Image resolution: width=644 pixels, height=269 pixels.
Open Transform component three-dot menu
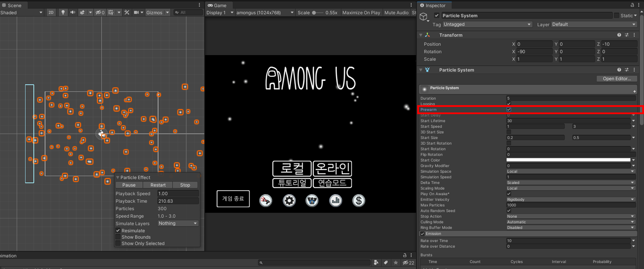634,35
